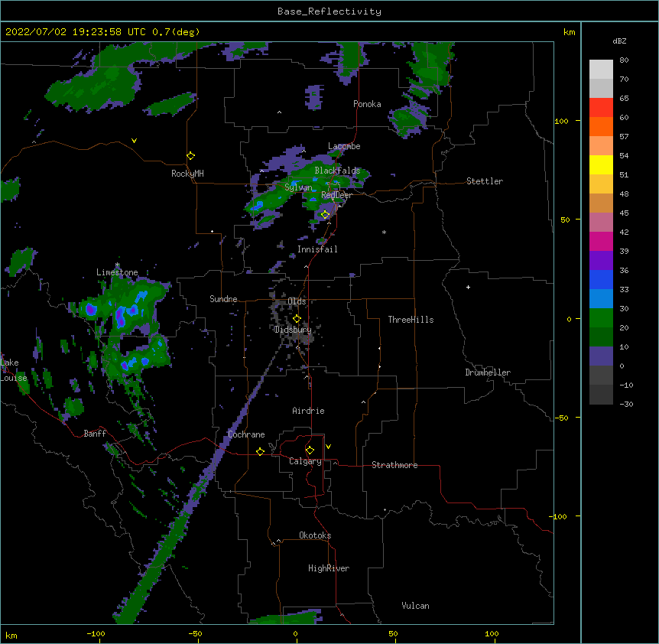Click the Base_Reflectivity title

coord(329,11)
